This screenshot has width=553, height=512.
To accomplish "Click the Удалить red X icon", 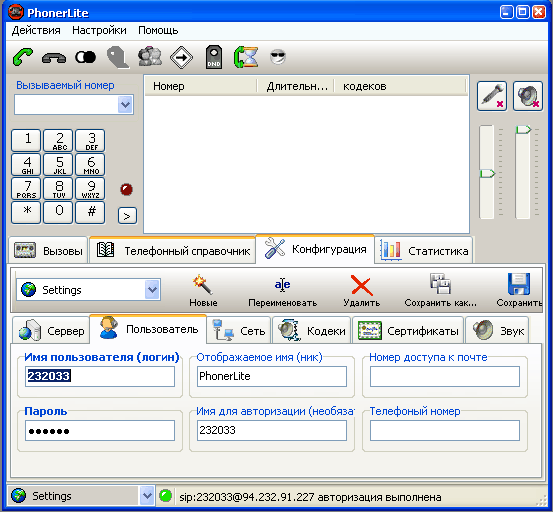I will (x=362, y=291).
